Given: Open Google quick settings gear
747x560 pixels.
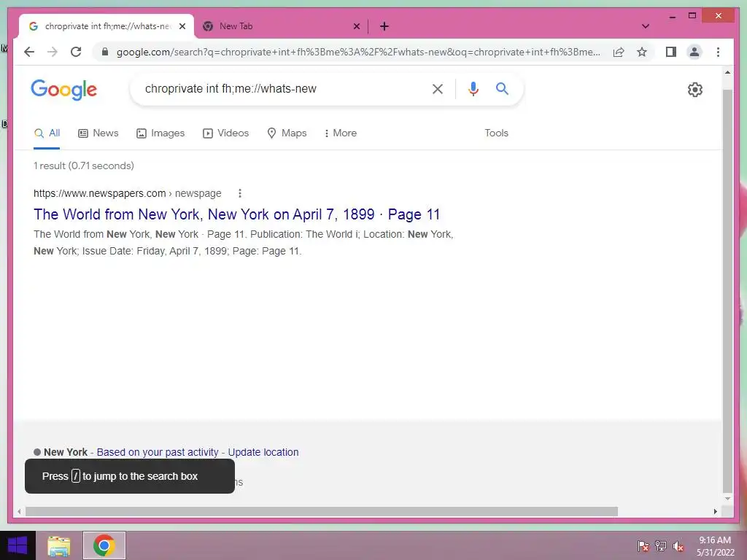Looking at the screenshot, I should click(x=695, y=90).
